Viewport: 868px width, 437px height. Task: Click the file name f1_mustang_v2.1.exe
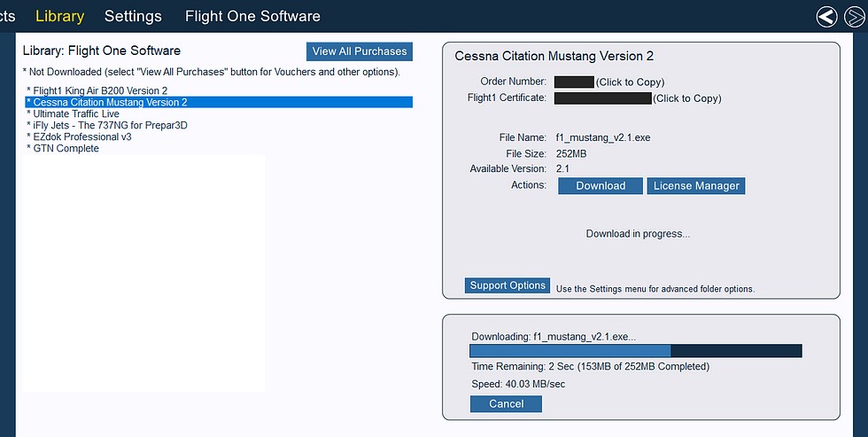pyautogui.click(x=603, y=138)
